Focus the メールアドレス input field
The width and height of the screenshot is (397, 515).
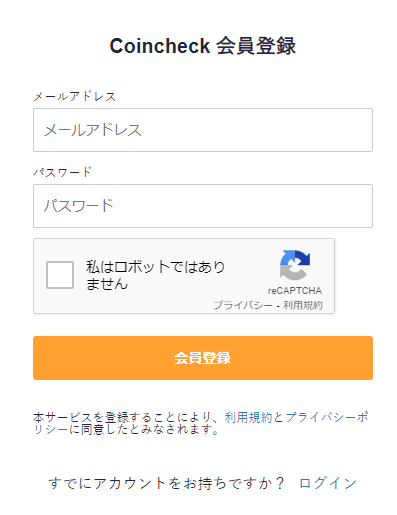coord(203,130)
